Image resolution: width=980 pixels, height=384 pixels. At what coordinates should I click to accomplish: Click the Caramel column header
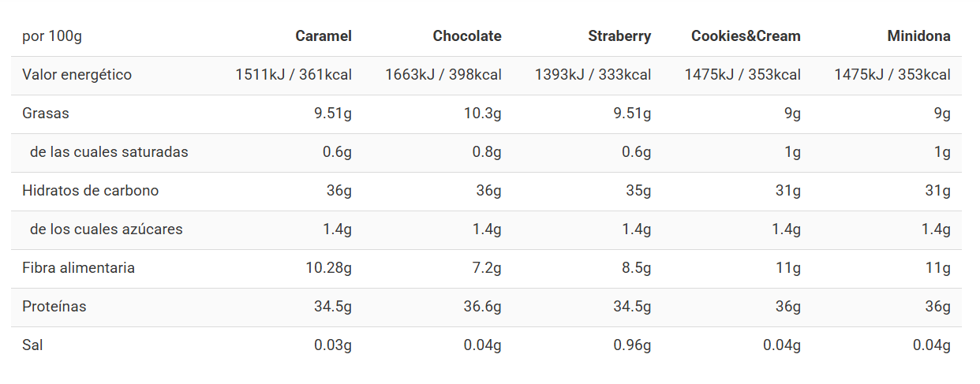click(x=323, y=36)
